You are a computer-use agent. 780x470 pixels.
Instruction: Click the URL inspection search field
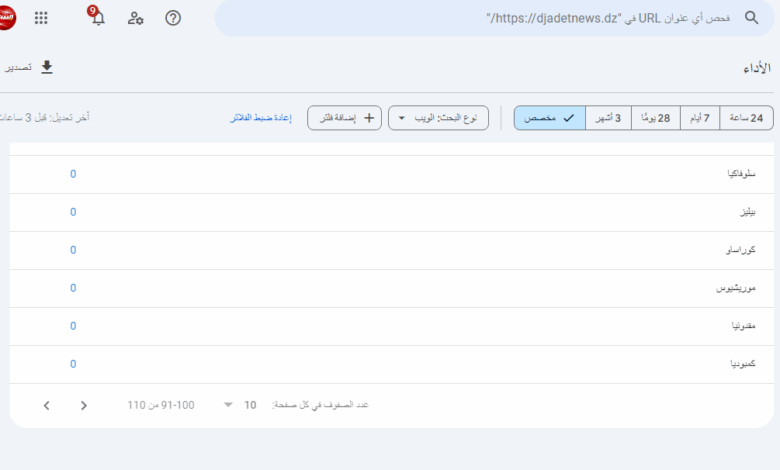tap(480, 18)
